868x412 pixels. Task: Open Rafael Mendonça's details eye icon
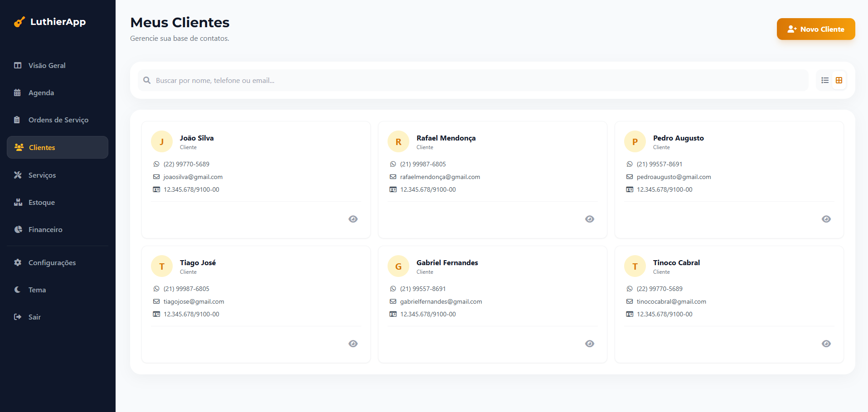click(590, 219)
